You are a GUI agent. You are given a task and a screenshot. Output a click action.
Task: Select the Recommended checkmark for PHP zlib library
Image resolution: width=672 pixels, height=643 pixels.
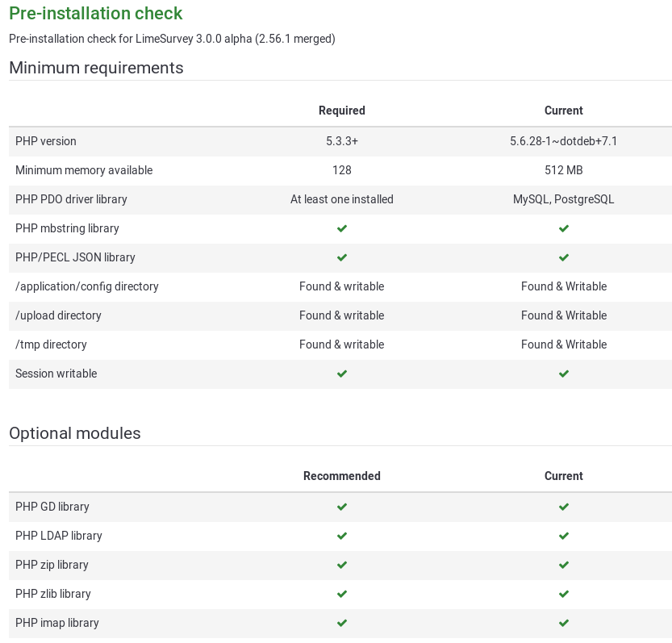pos(342,595)
